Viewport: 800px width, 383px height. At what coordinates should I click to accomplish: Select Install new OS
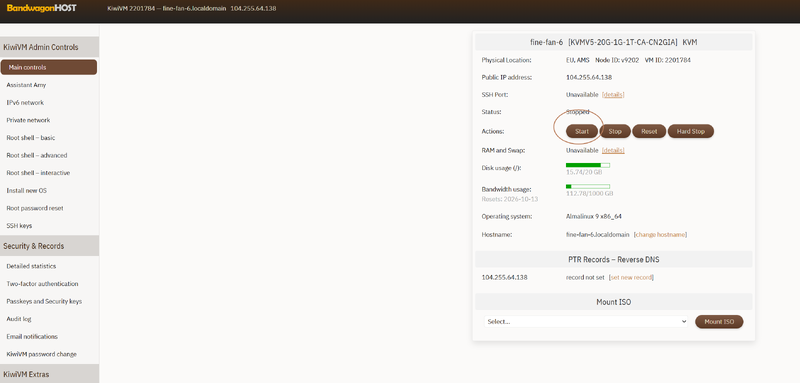[27, 191]
